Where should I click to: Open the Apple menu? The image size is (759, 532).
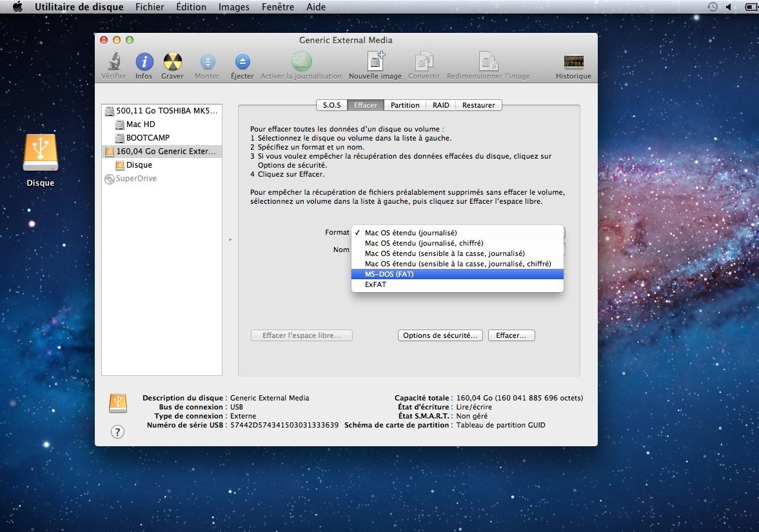pyautogui.click(x=18, y=7)
